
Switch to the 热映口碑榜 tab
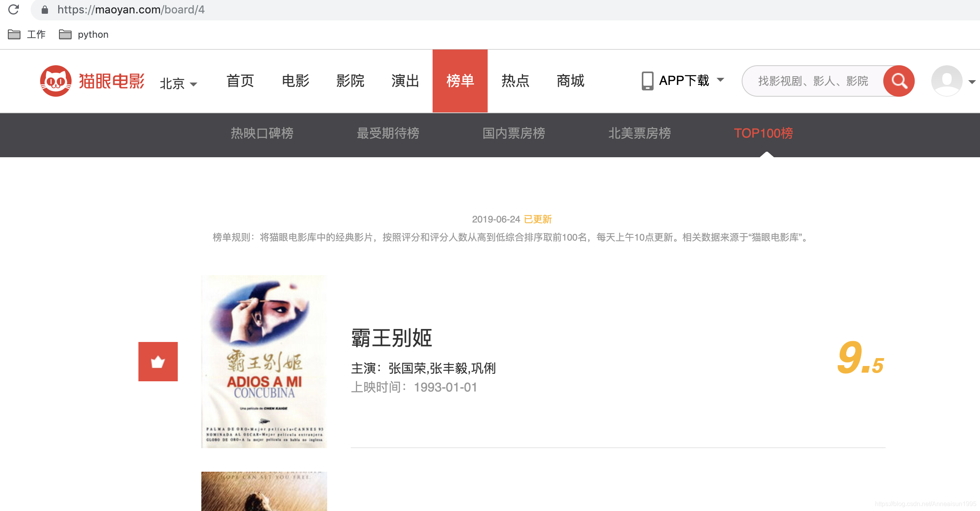point(262,133)
